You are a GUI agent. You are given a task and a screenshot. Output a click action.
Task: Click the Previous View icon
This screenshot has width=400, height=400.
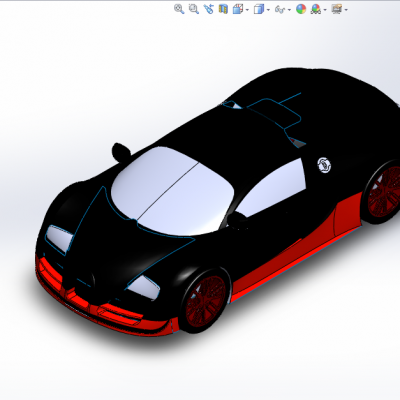(x=209, y=9)
